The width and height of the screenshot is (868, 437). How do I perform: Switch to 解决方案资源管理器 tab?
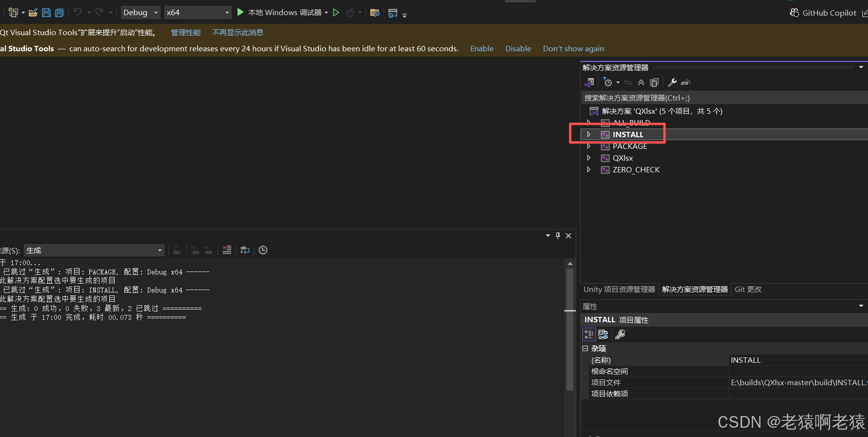coord(695,290)
